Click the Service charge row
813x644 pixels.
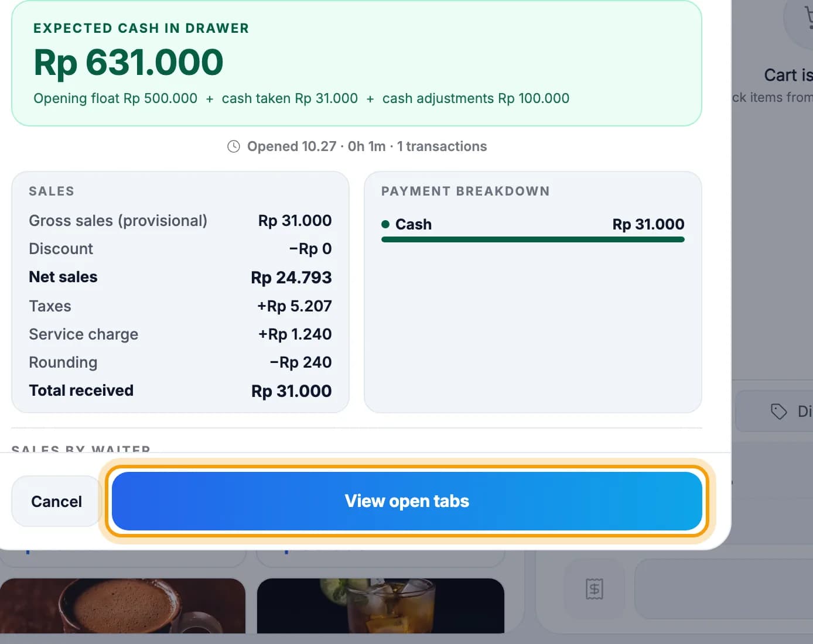(180, 334)
